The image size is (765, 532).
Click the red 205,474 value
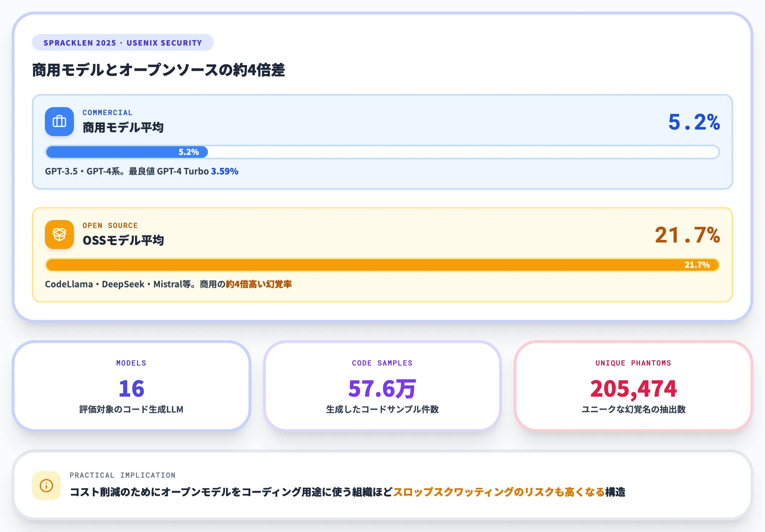pos(634,389)
